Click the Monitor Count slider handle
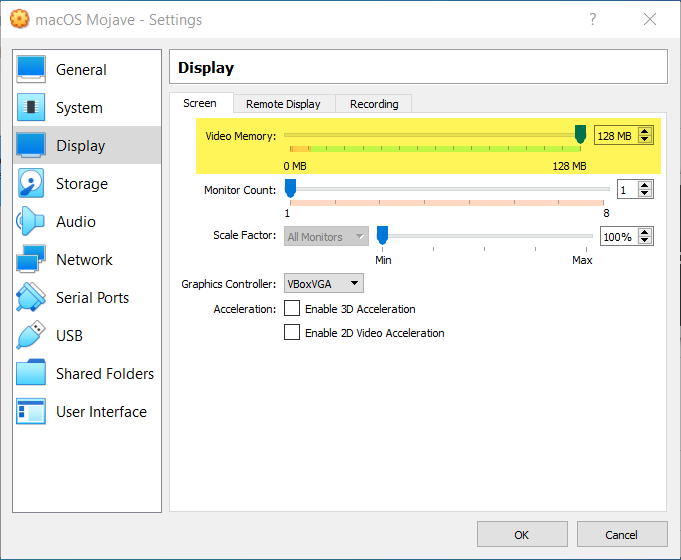This screenshot has height=560, width=681. click(290, 189)
